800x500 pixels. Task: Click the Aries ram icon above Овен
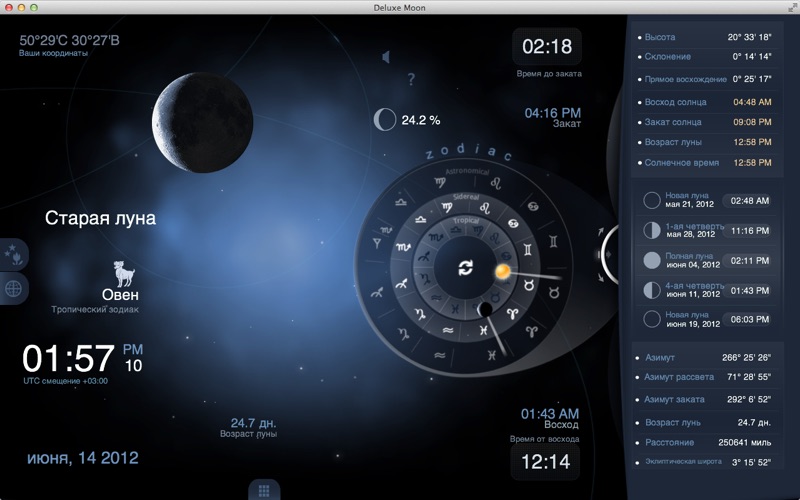123,273
